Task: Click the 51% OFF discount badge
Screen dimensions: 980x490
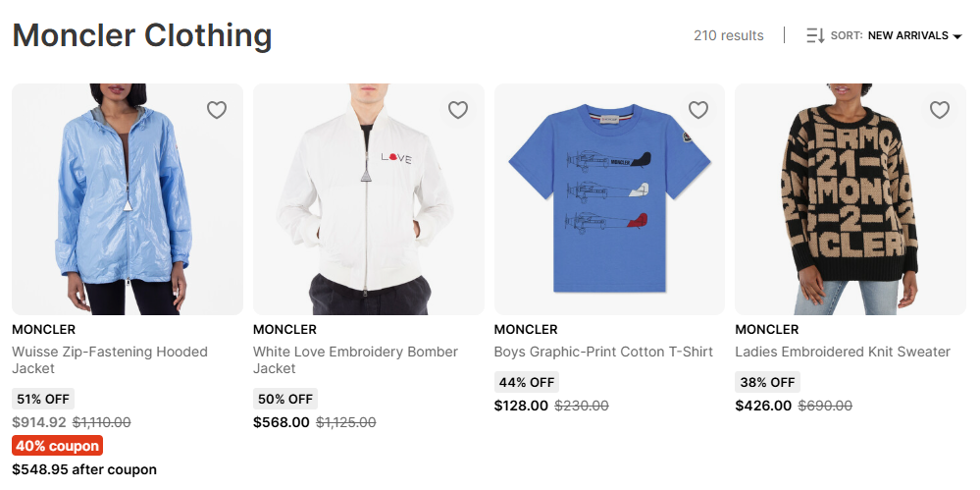Action: pyautogui.click(x=43, y=399)
